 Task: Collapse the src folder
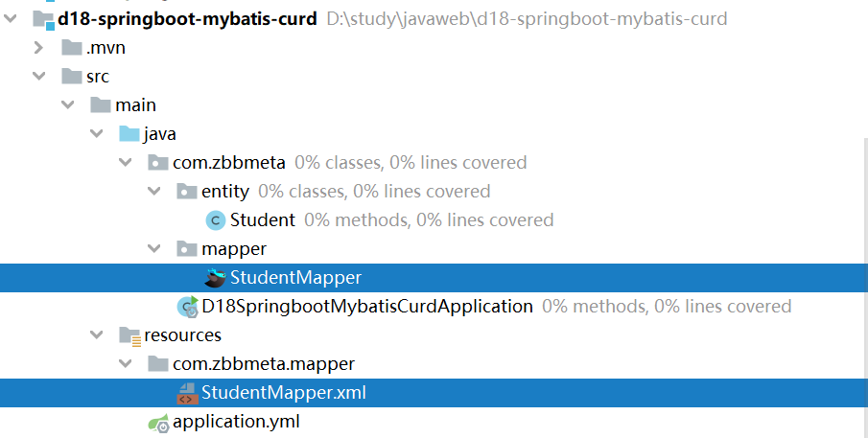[x=39, y=77]
